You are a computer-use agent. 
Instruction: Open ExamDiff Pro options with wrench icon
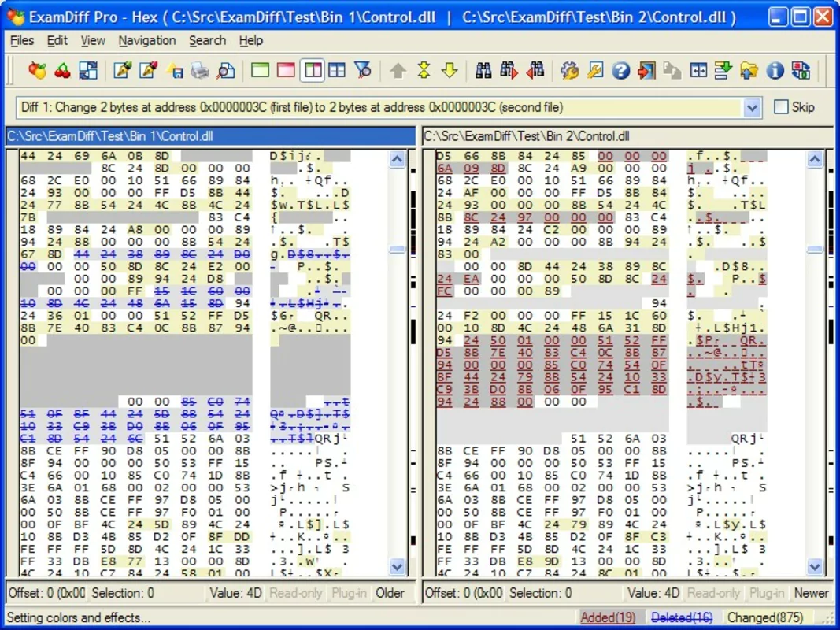pyautogui.click(x=569, y=71)
